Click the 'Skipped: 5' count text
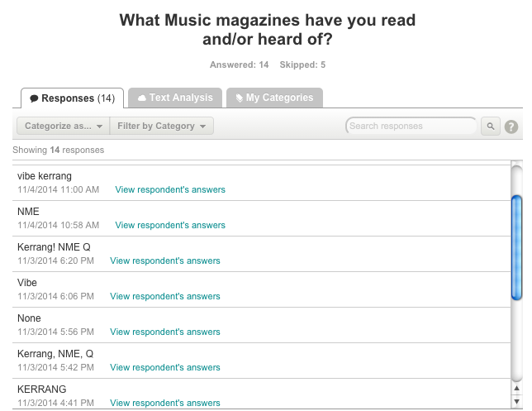532x411 pixels. click(302, 65)
